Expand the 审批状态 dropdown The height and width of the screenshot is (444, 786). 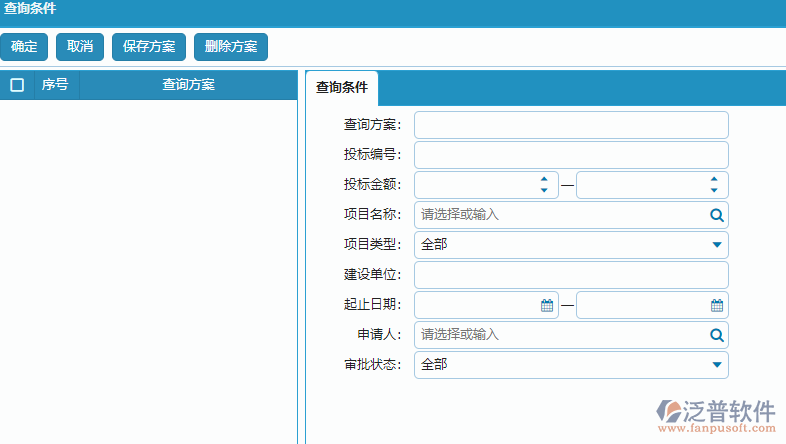pos(716,365)
